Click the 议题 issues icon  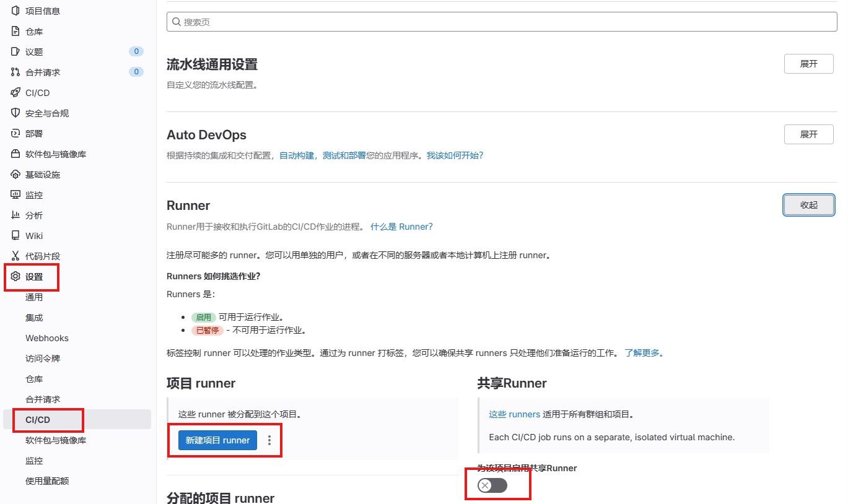click(15, 52)
